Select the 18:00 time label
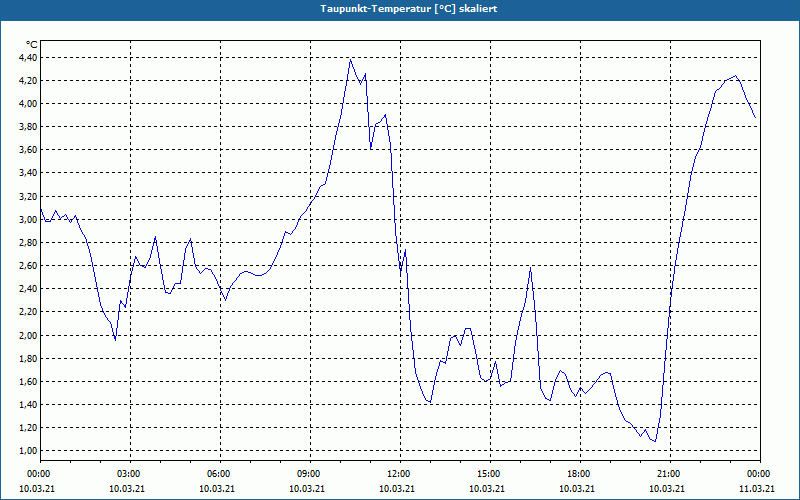The width and height of the screenshot is (800, 500). [580, 474]
